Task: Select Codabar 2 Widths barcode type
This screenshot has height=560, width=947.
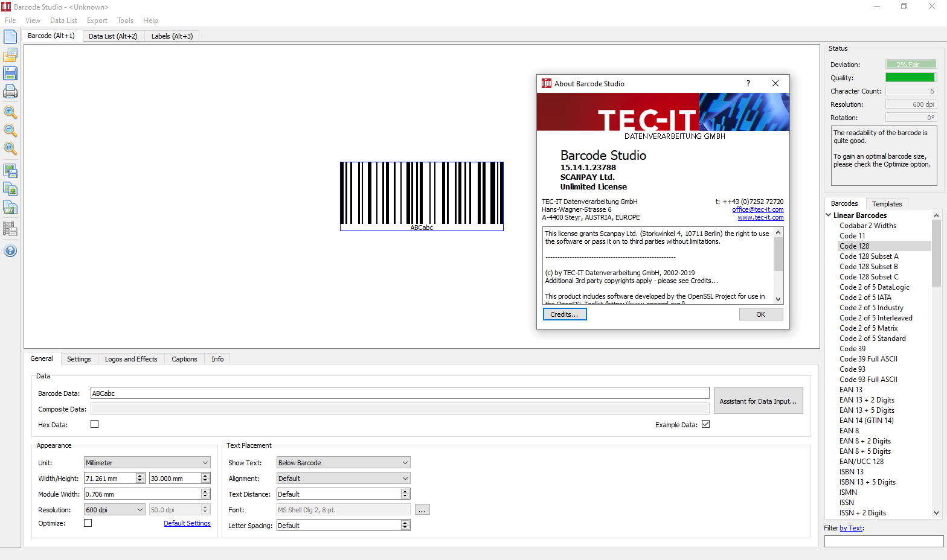Action: (x=868, y=226)
